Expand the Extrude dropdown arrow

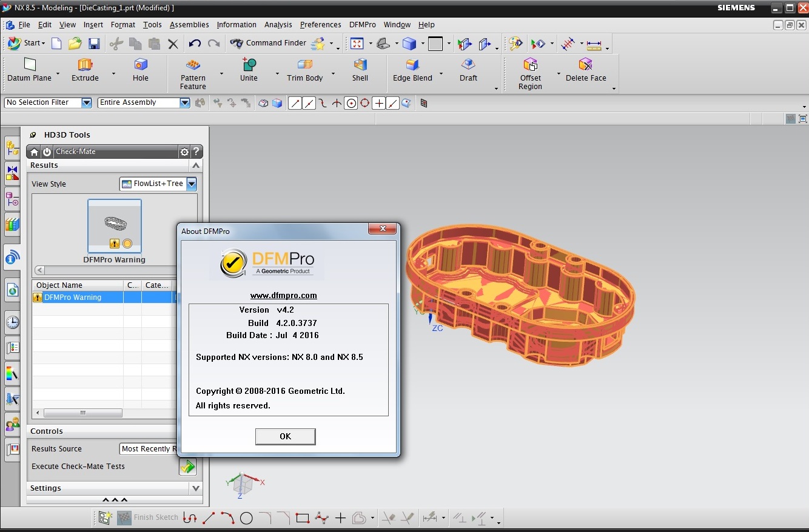pyautogui.click(x=113, y=74)
